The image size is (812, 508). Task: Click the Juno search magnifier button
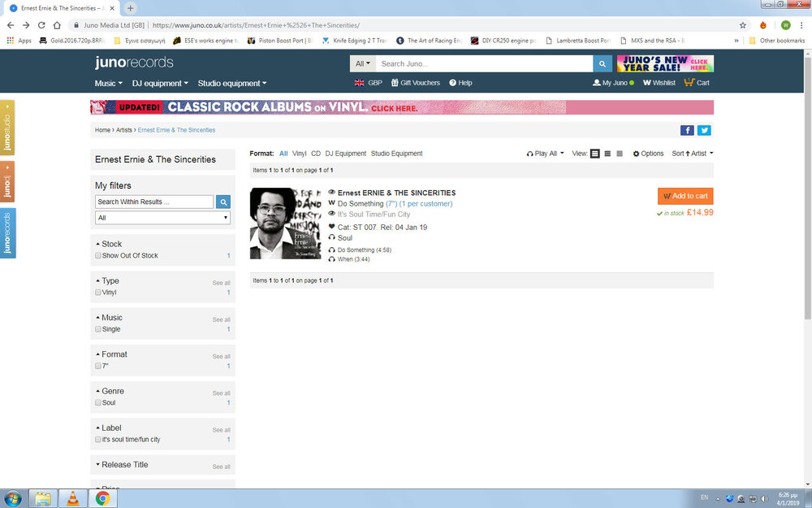click(x=602, y=63)
